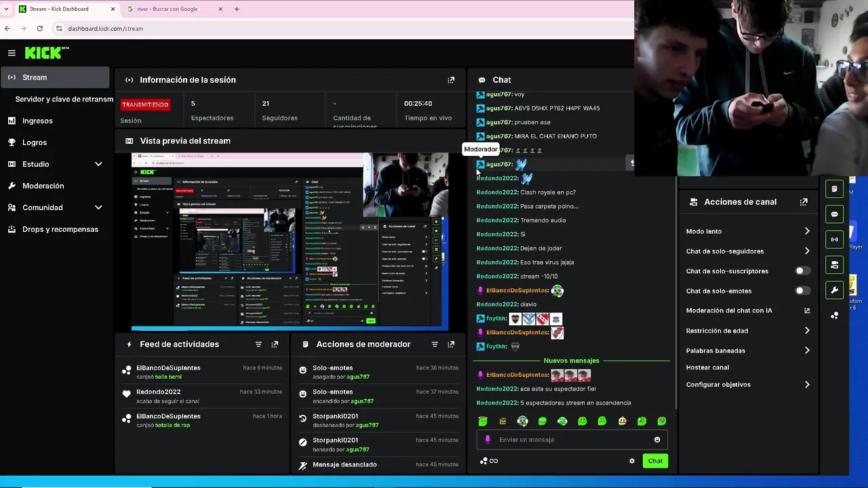Toggle the wrench widget button in right strip
This screenshot has height=488, width=868.
click(834, 290)
